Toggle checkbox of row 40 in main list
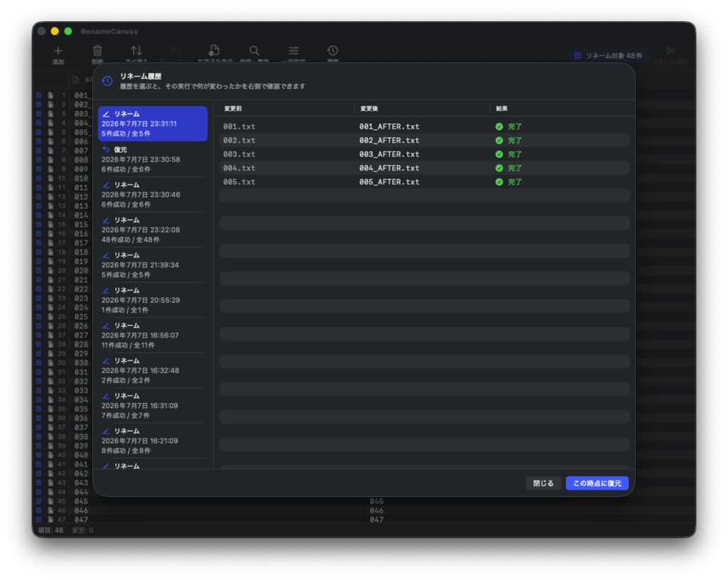 [x=38, y=455]
